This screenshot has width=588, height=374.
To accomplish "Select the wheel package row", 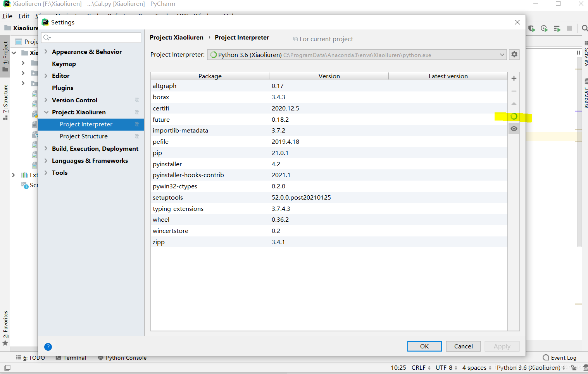I will tap(329, 220).
